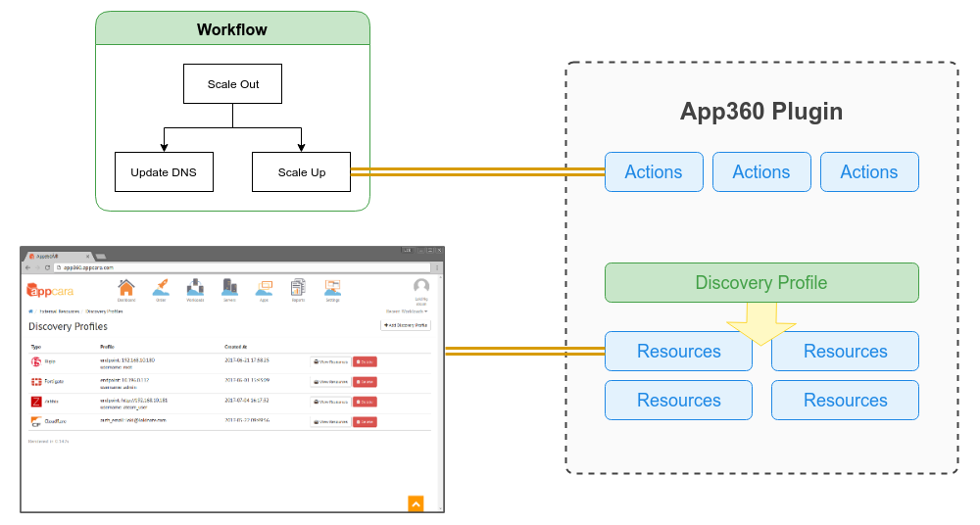
Task: Click the Cloudflare profile icon
Action: coord(36,422)
